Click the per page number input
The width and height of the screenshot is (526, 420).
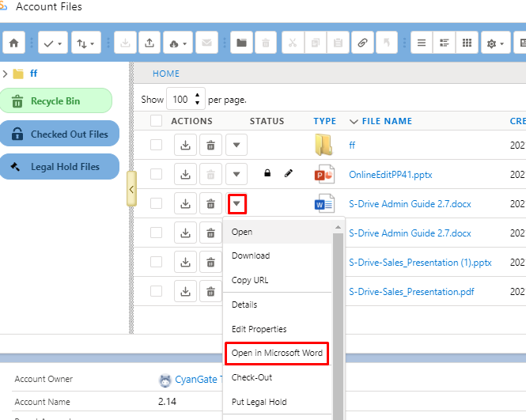(180, 100)
